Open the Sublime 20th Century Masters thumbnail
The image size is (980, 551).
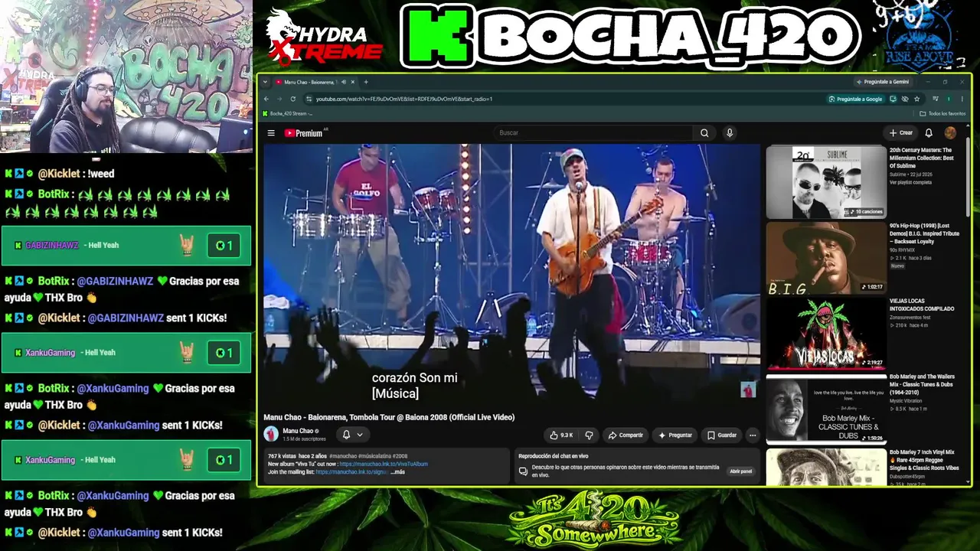pyautogui.click(x=826, y=182)
